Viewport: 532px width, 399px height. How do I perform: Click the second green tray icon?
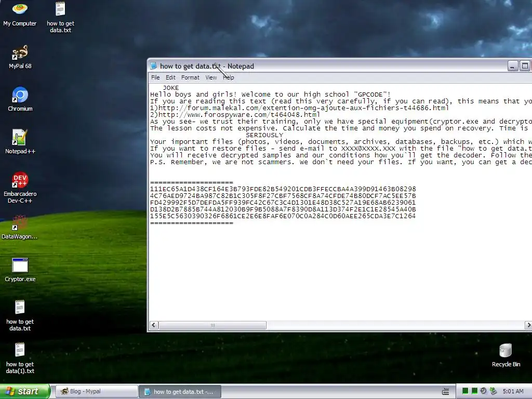tap(474, 391)
